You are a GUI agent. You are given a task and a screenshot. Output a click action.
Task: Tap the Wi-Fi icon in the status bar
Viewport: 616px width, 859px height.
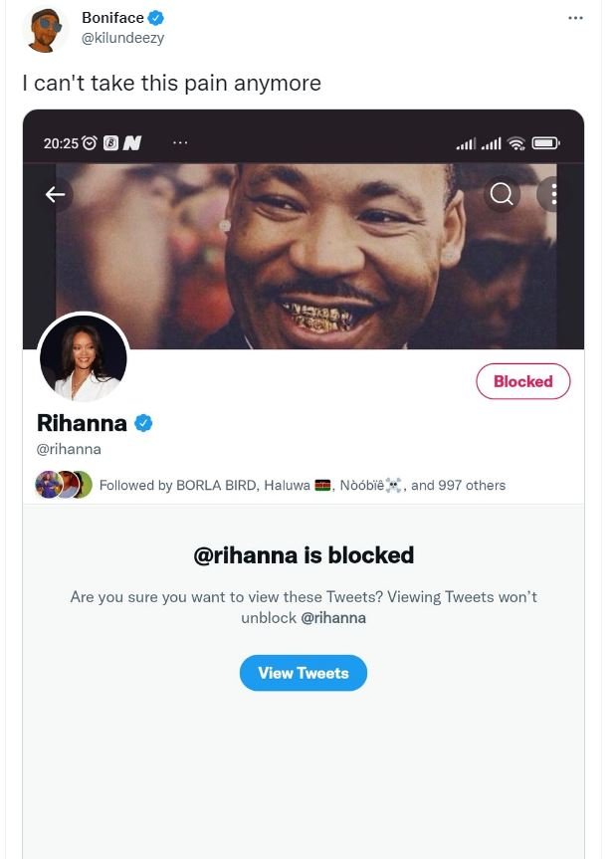[515, 142]
